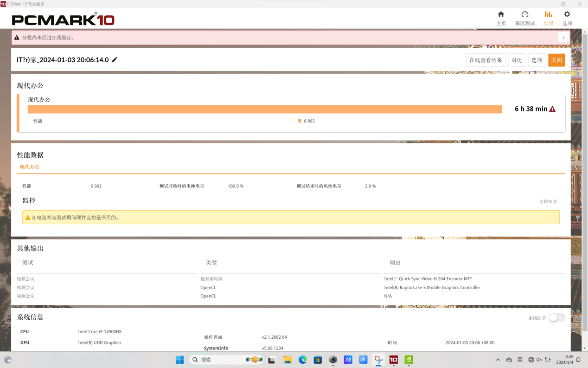Click the question mark help icon

pos(563,38)
